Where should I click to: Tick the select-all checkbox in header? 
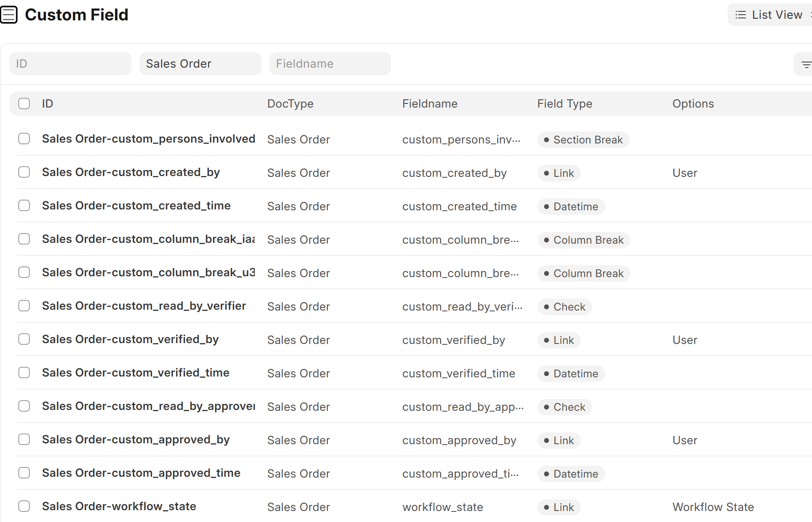click(24, 104)
